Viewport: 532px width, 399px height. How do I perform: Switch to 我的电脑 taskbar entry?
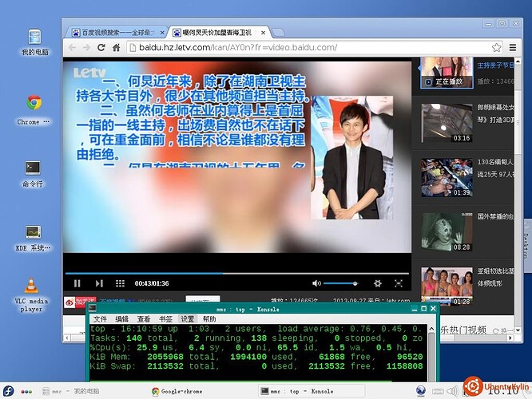coord(71,391)
